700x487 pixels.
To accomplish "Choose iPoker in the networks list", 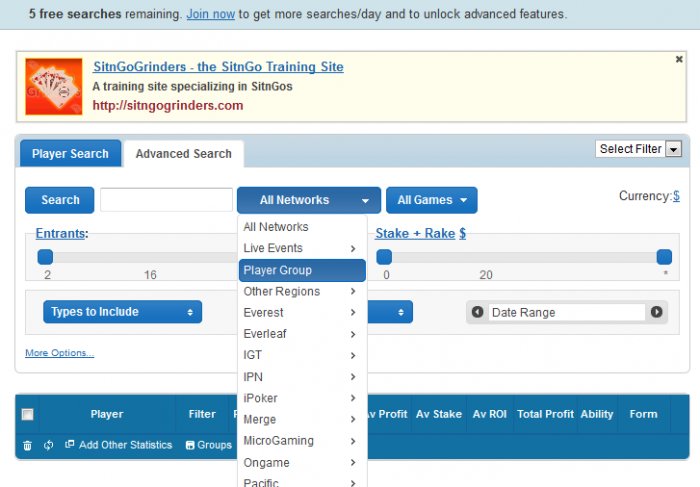I will click(302, 398).
